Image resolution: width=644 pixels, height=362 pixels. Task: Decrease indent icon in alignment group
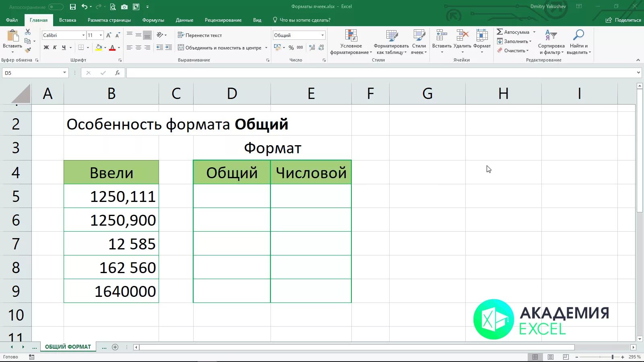coord(160,47)
